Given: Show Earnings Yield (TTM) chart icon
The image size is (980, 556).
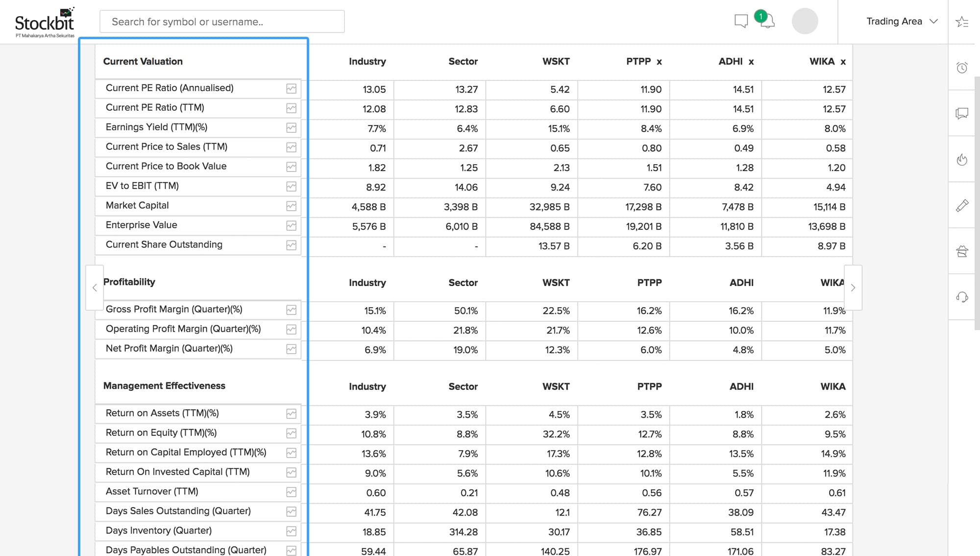Looking at the screenshot, I should [x=291, y=128].
